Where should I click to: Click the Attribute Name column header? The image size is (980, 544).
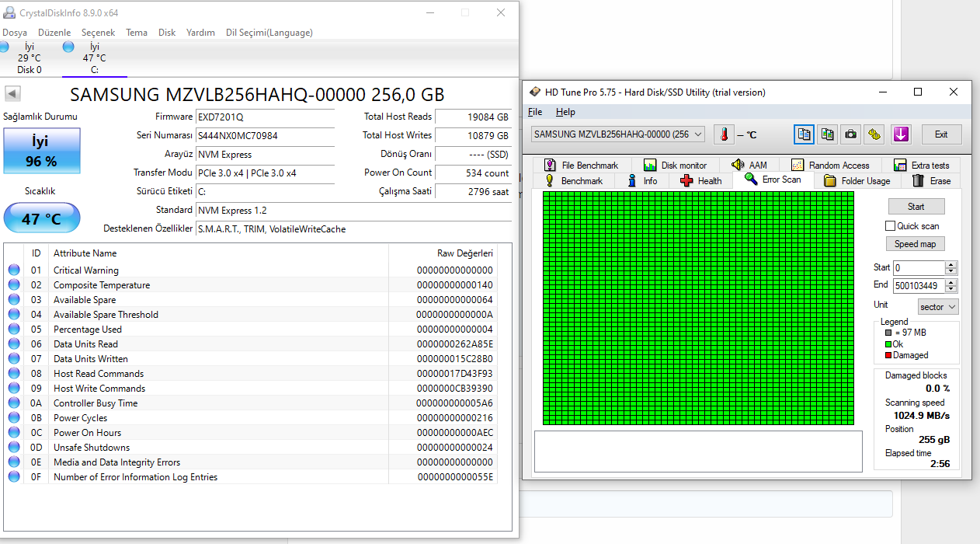tap(219, 253)
